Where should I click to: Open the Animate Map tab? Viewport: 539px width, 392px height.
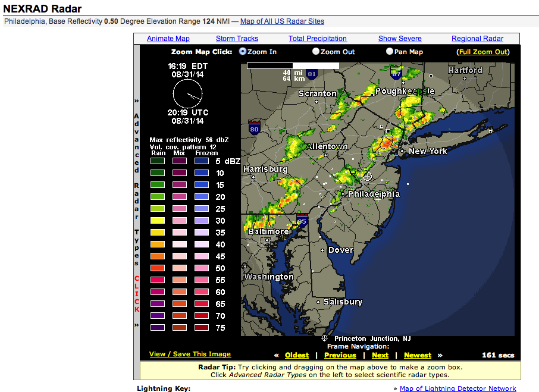point(168,39)
